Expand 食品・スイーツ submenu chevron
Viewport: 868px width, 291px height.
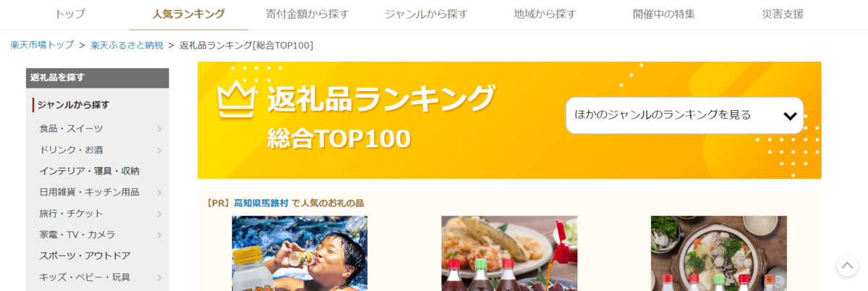[159, 129]
